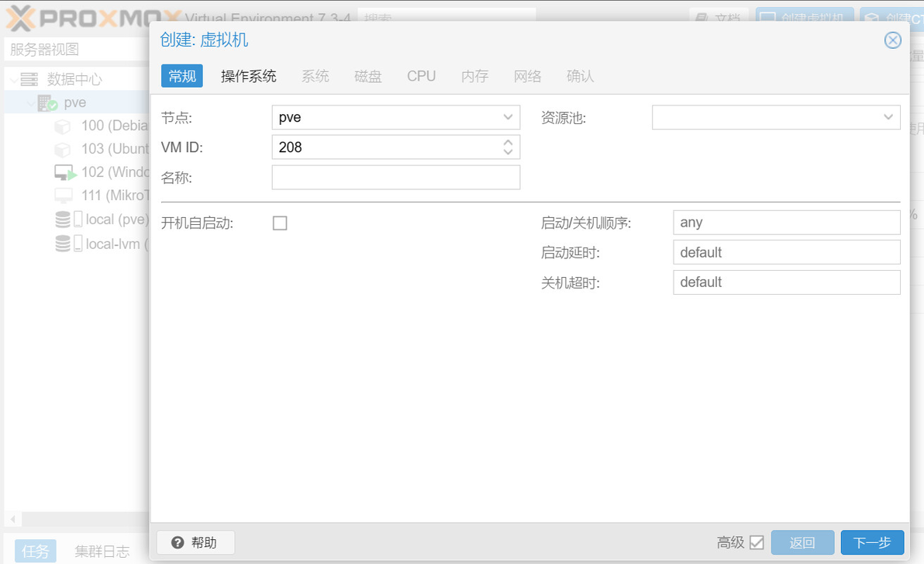The height and width of the screenshot is (564, 924).
Task: Open the 操作系统 tab
Action: 248,76
